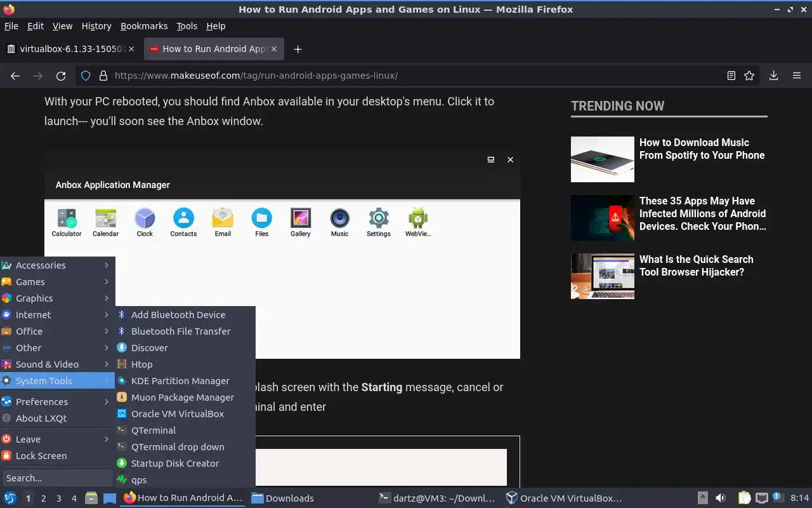Select System Tools in the menu
Screen dimensions: 812x508
coord(57,381)
